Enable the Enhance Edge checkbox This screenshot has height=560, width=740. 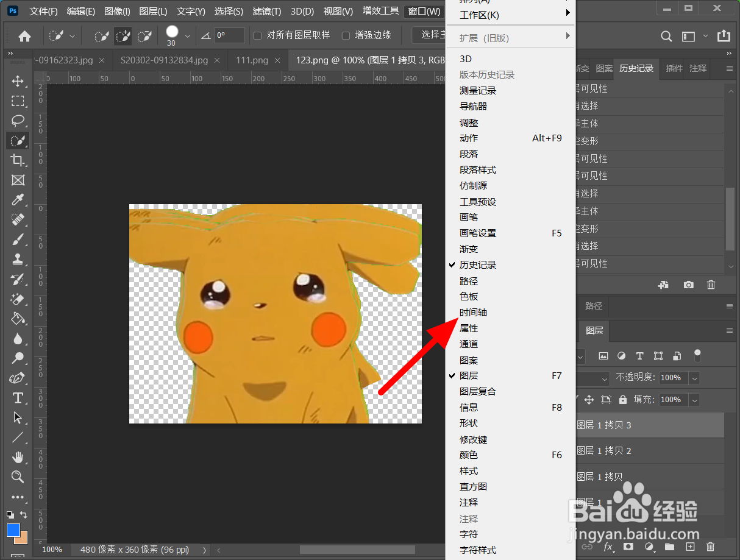point(346,35)
